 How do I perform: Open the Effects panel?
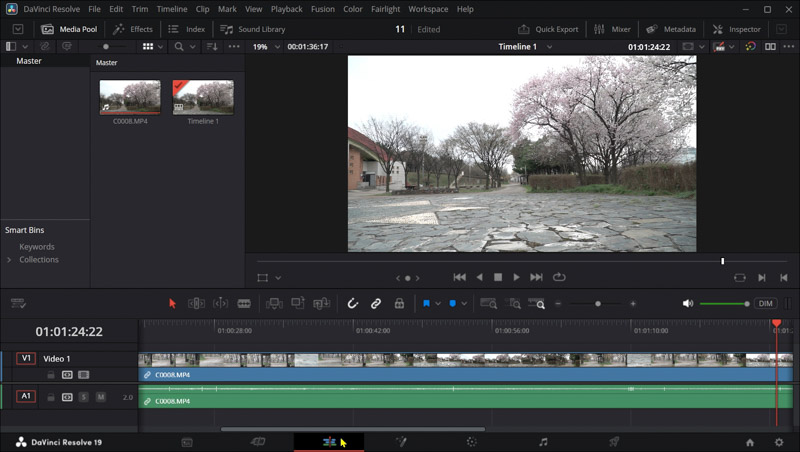pyautogui.click(x=133, y=29)
